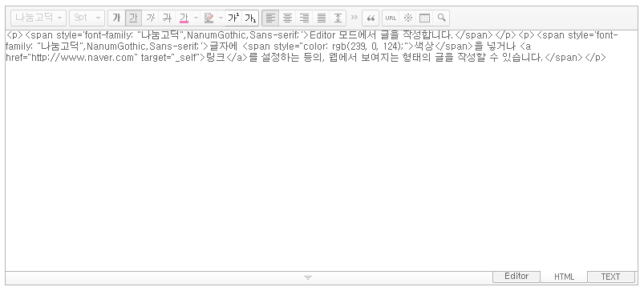Justify the text alignment
The width and height of the screenshot is (644, 291).
point(321,18)
